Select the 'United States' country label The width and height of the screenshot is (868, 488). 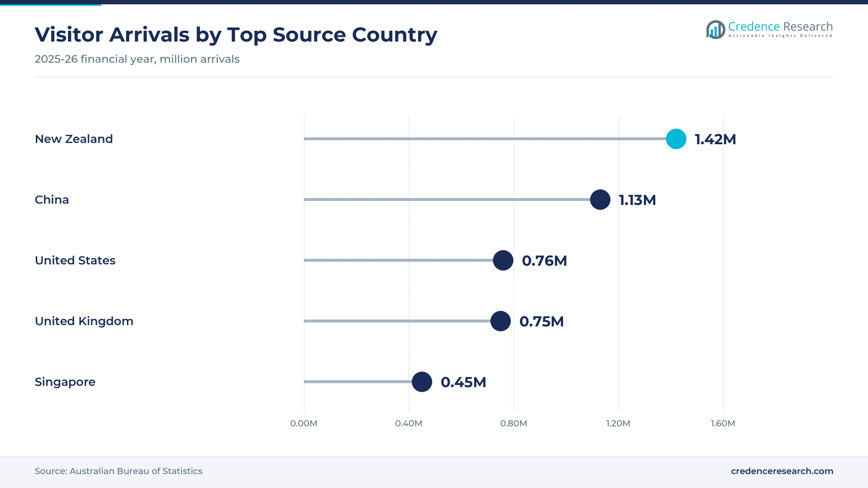75,260
